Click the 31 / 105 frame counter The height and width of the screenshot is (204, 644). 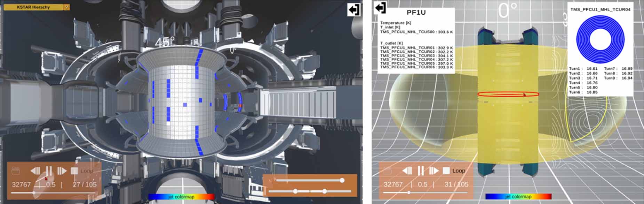[456, 184]
